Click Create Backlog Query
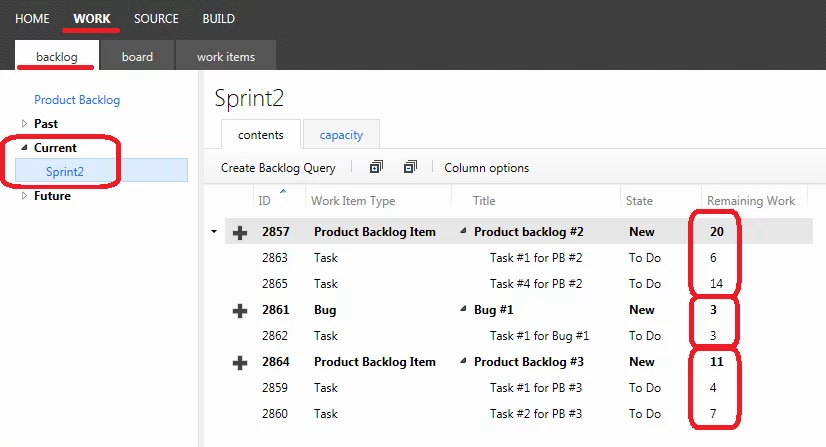 tap(278, 168)
